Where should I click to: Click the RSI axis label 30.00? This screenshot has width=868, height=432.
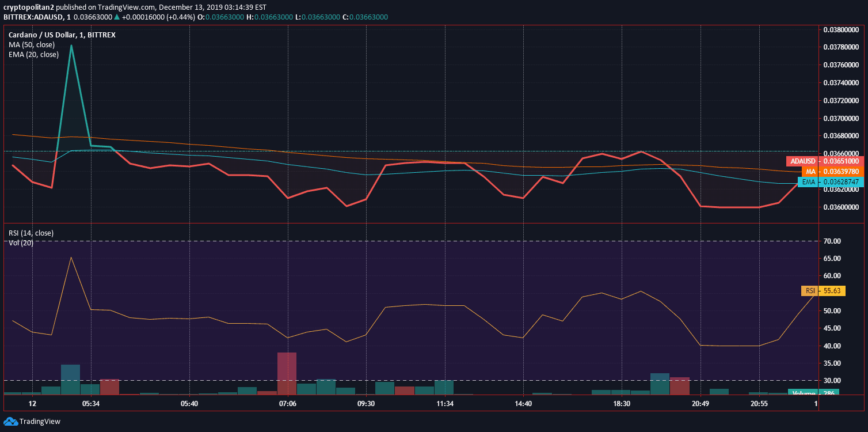(832, 381)
